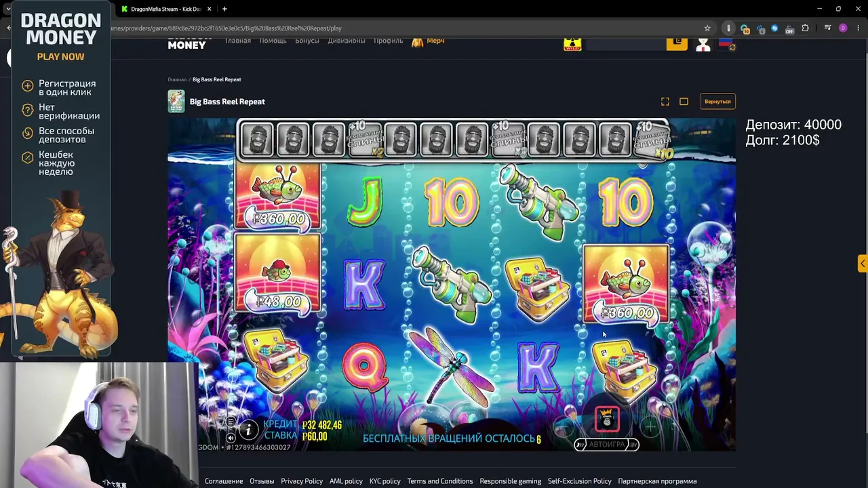Open the Responsible gaming footer link
The image size is (868, 488).
coord(511,481)
